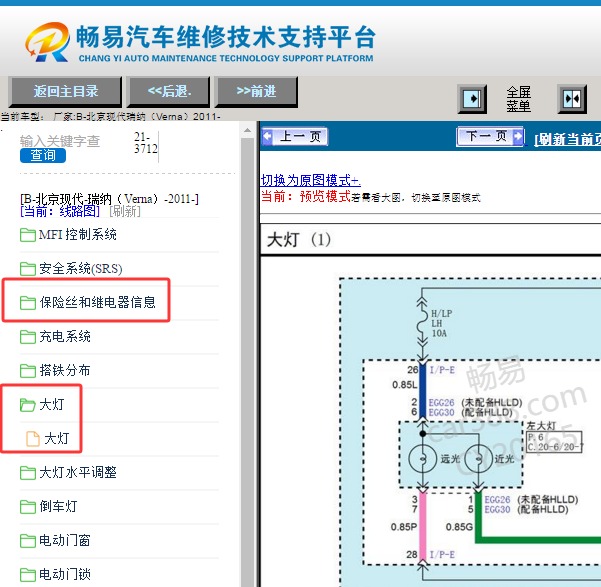
Task: Go forward with the >>前进 button
Action: coord(256,92)
